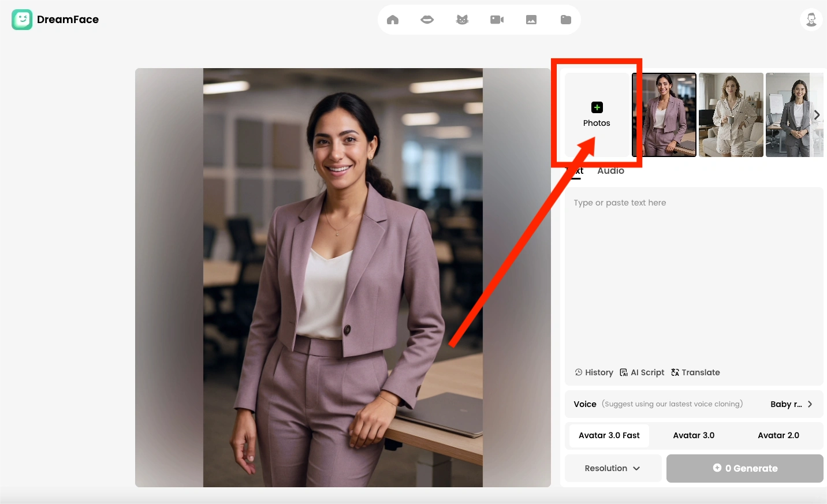Click the DreamFace logo
Screen dimensions: 827x504
(55, 20)
